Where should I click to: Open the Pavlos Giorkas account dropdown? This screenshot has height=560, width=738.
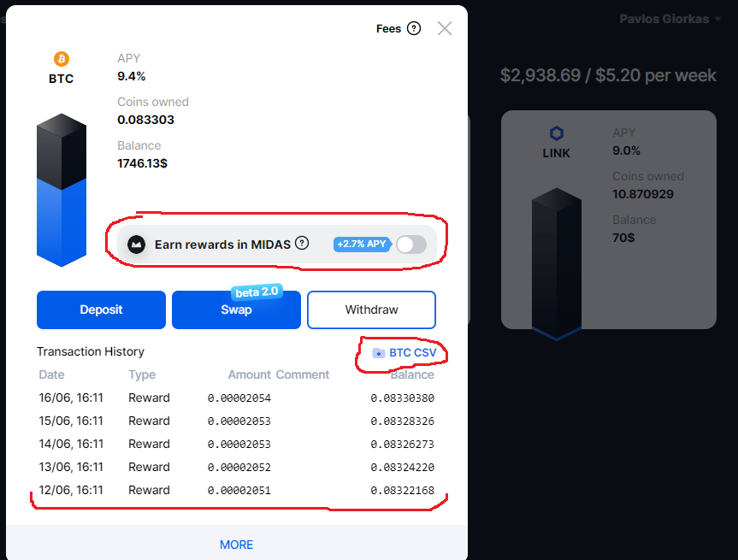(x=670, y=19)
